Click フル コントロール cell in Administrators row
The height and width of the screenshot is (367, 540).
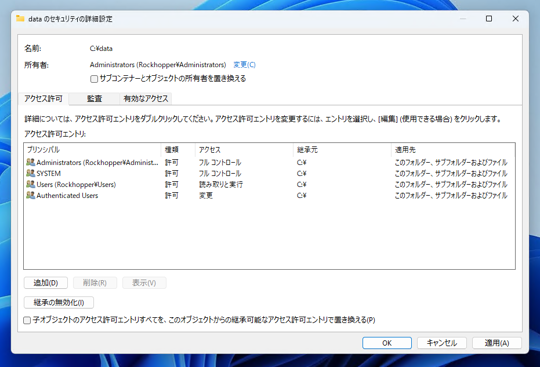[x=220, y=162]
